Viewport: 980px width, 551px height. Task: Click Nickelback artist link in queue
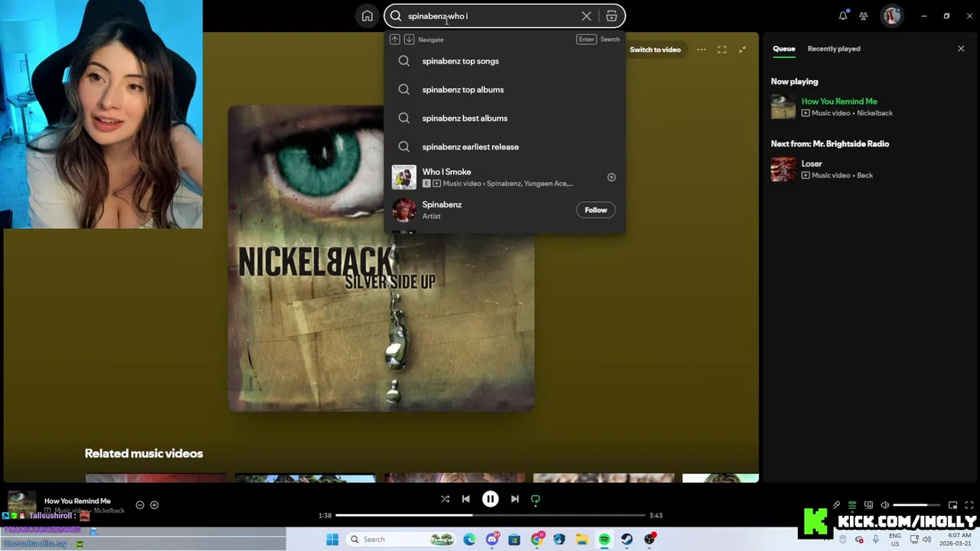click(874, 113)
